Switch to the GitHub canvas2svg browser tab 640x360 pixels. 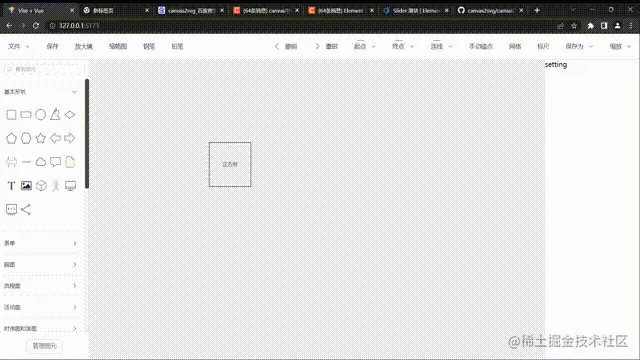pos(490,11)
